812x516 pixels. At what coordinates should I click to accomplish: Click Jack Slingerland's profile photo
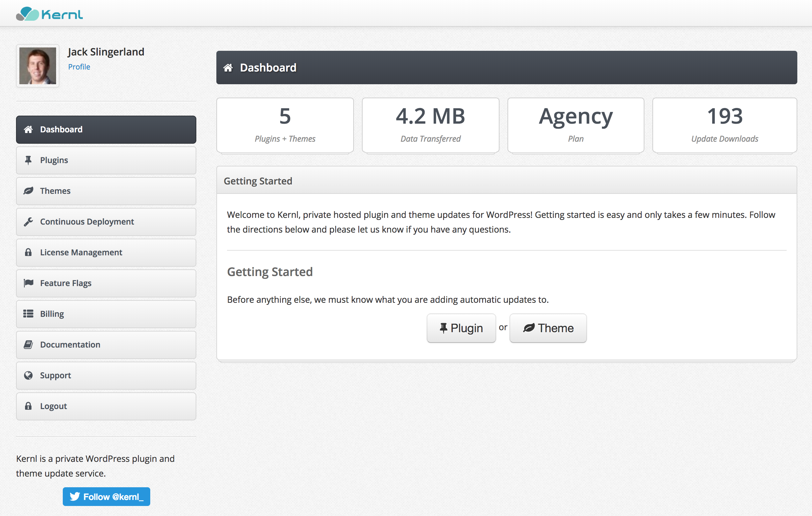tap(38, 66)
